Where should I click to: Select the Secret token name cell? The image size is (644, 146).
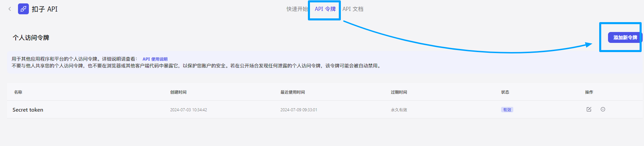[x=28, y=110]
